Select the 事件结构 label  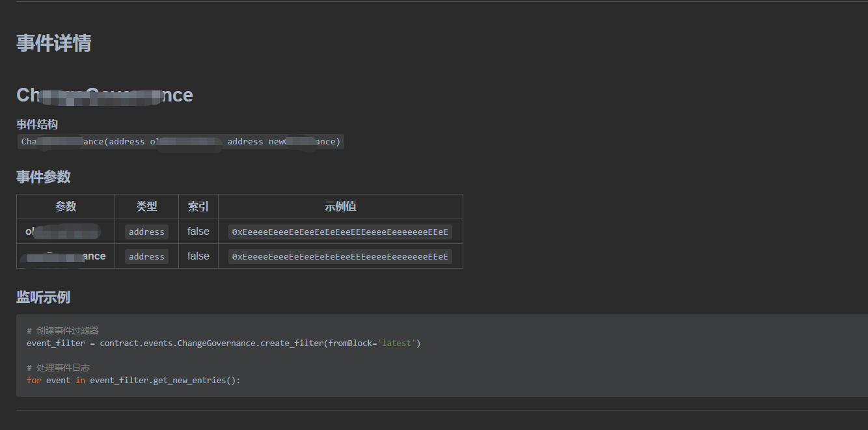(37, 124)
